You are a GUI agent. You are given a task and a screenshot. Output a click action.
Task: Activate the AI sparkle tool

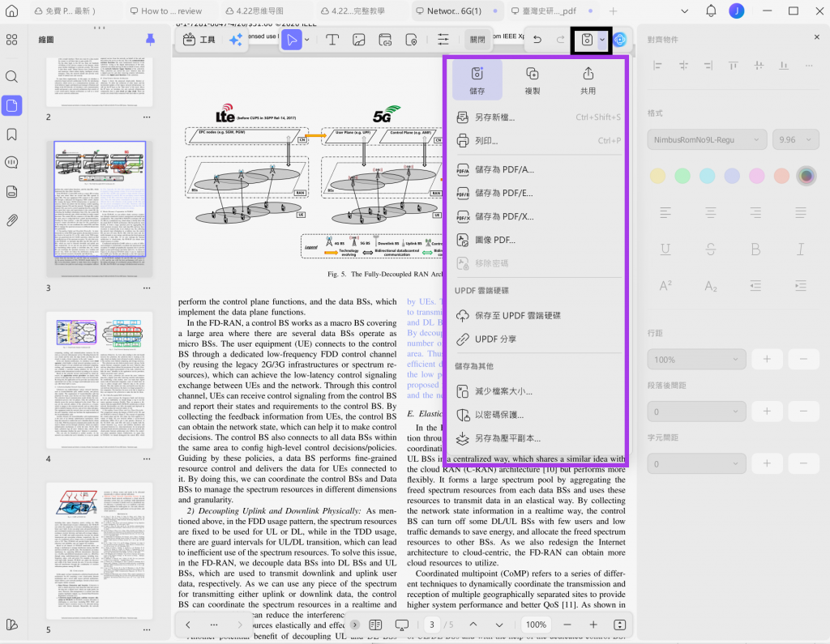[x=236, y=40]
